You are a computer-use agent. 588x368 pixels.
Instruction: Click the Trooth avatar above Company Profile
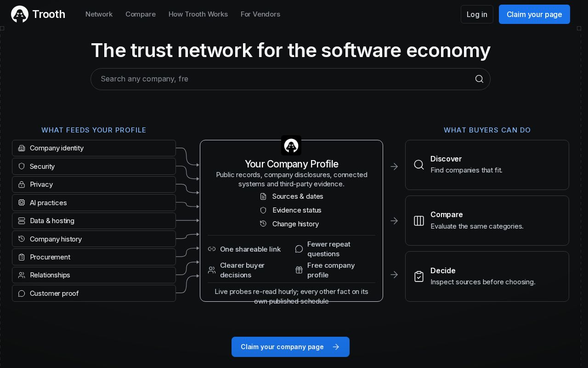pyautogui.click(x=291, y=145)
